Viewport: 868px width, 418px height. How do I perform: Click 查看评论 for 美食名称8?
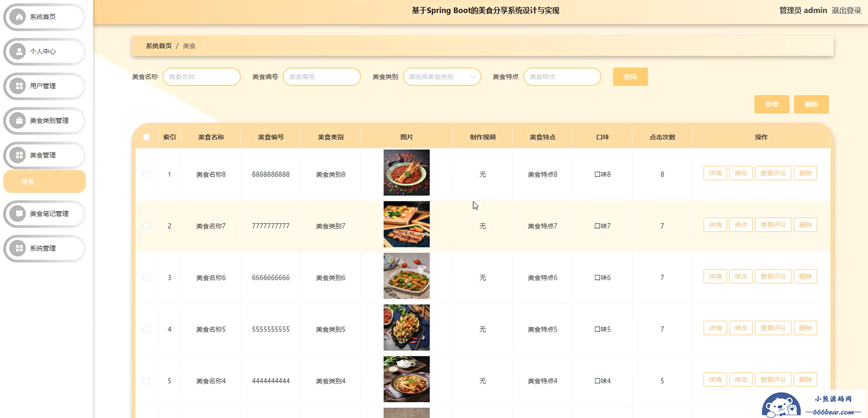click(x=773, y=173)
